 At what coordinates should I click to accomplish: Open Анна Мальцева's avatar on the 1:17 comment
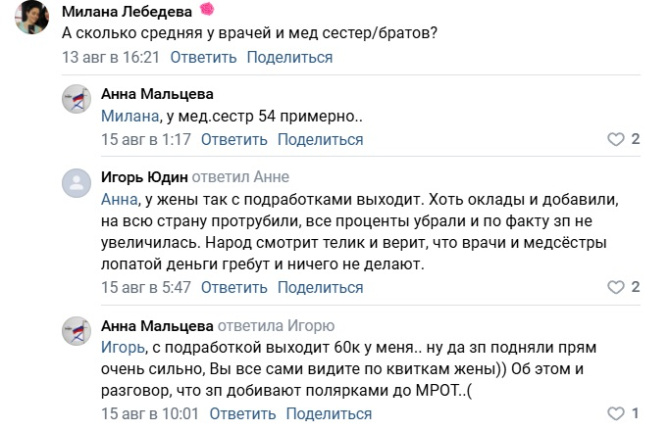[77, 98]
